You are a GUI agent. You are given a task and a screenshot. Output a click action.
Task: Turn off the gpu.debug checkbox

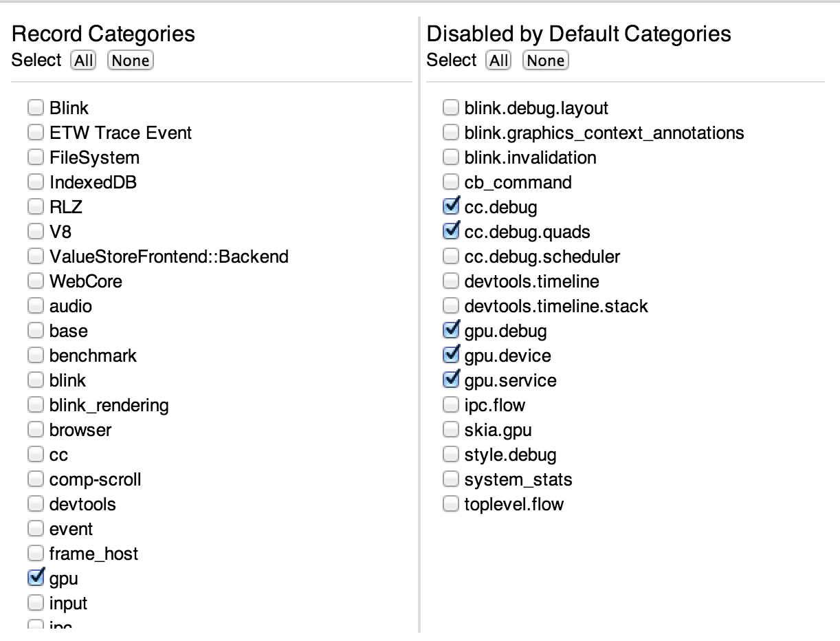tap(451, 331)
